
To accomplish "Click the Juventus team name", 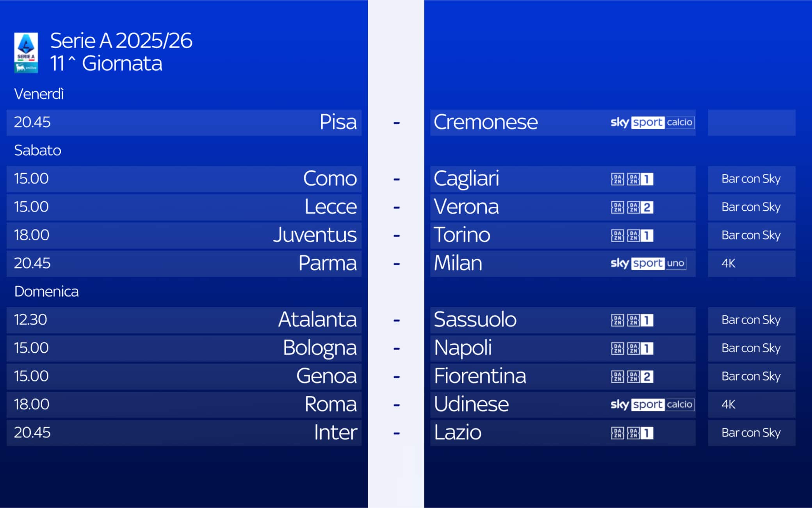I will [x=315, y=235].
